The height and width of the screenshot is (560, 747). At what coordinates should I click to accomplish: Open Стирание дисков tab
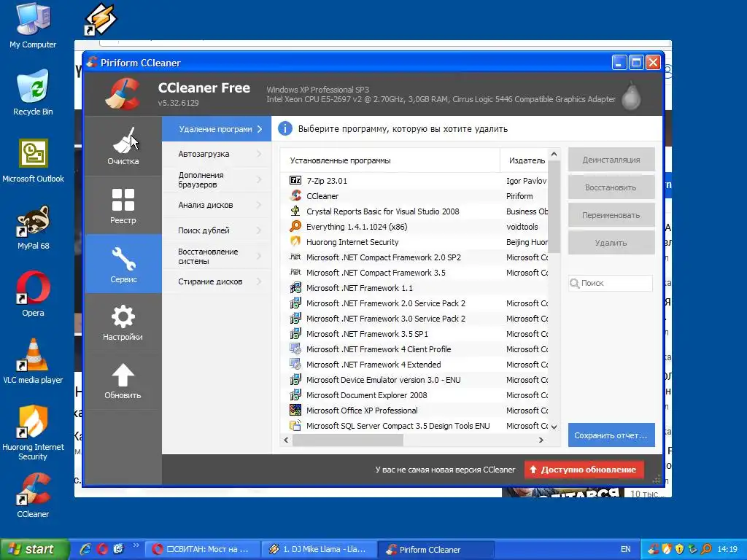[x=216, y=281]
